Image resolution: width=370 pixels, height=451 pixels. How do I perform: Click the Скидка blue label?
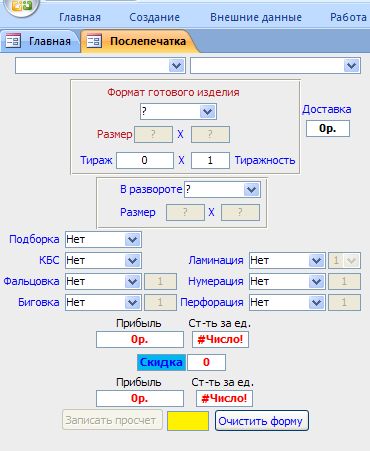coord(161,362)
